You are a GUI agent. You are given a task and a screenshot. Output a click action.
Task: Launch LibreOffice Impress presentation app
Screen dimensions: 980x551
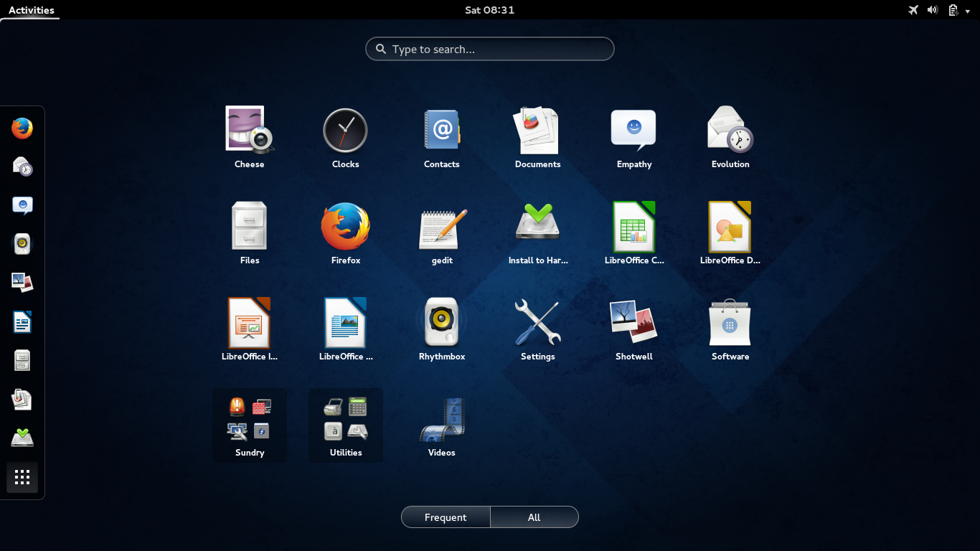[x=250, y=329]
